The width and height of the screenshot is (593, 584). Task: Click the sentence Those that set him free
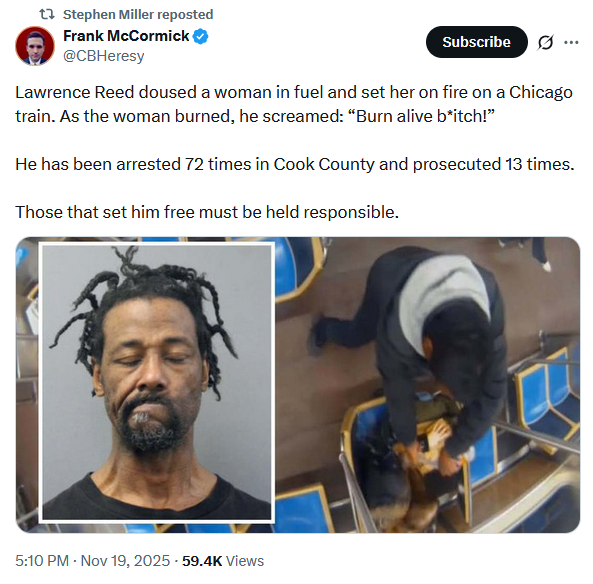(x=207, y=212)
